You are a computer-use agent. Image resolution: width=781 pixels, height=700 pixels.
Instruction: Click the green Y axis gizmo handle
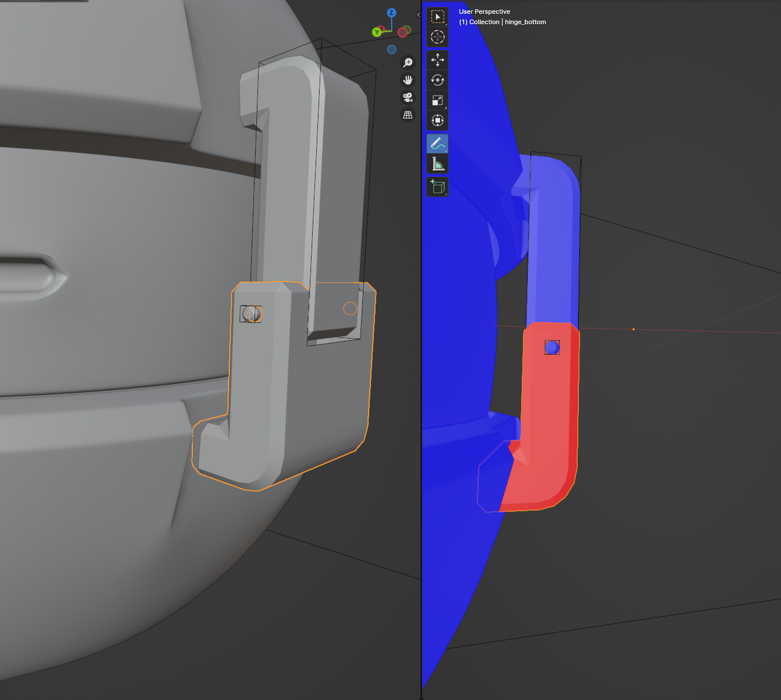[377, 32]
